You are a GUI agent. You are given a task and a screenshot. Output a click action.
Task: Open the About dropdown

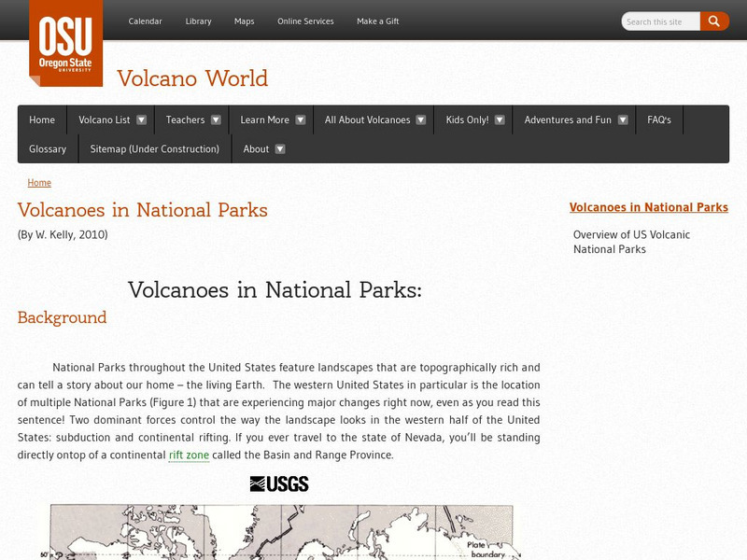(262, 148)
